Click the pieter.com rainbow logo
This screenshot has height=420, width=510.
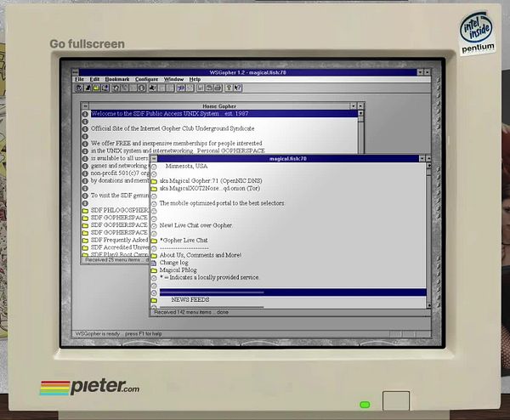click(x=89, y=387)
